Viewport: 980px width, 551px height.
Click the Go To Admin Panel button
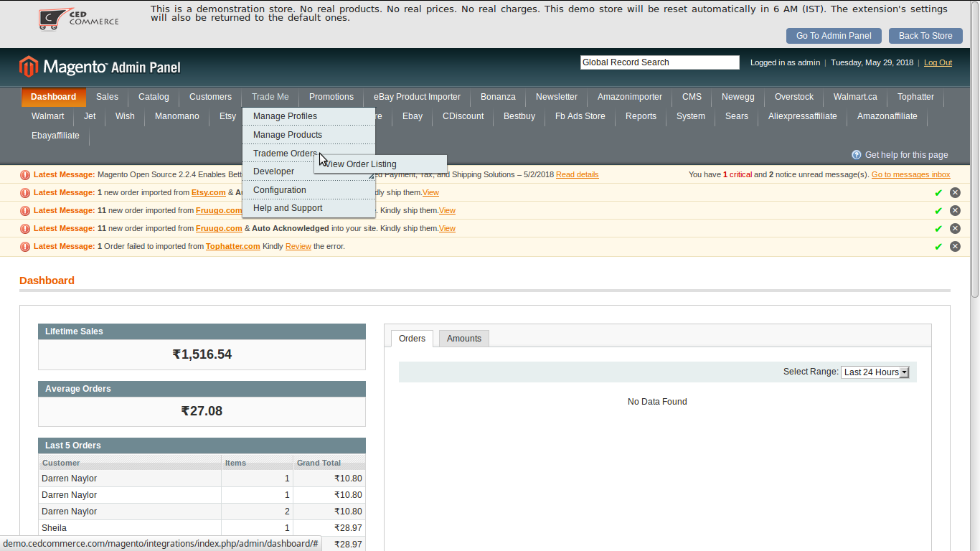[834, 36]
